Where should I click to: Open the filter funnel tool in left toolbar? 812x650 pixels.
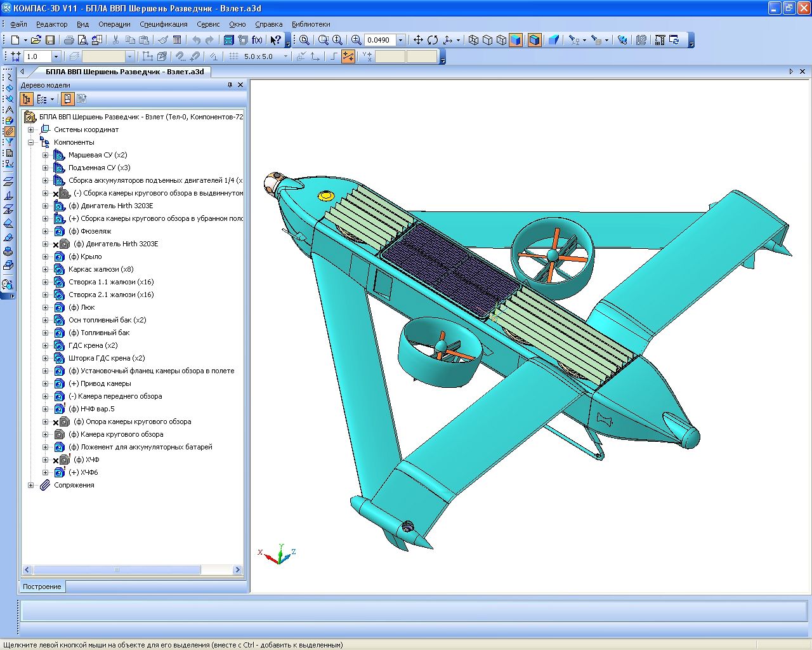coord(8,142)
